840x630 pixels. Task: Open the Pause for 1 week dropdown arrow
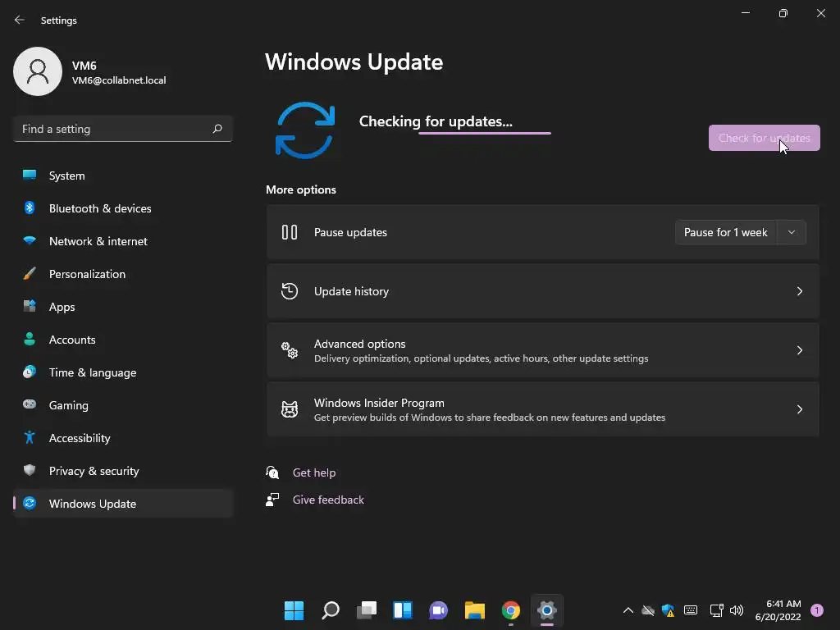pos(792,232)
